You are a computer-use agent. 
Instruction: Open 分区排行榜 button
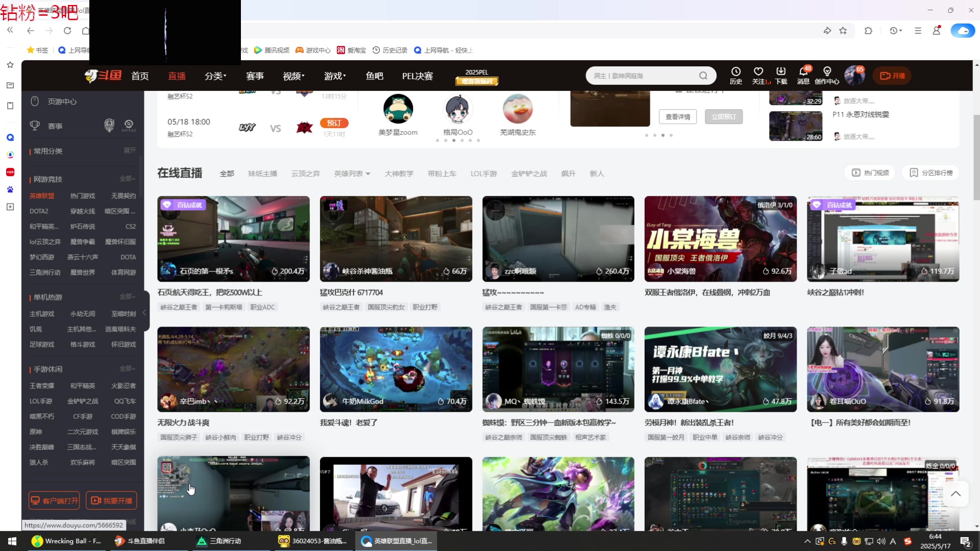[932, 173]
